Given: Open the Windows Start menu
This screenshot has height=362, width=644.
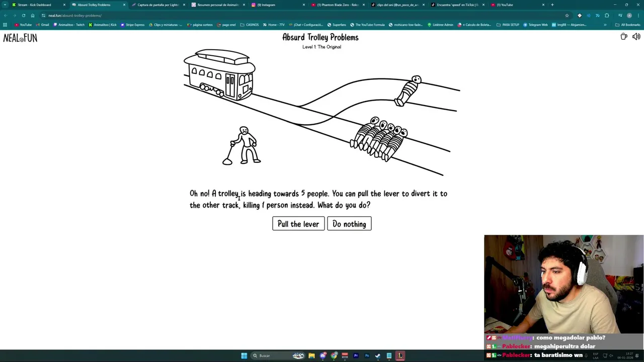Looking at the screenshot, I should (x=244, y=355).
